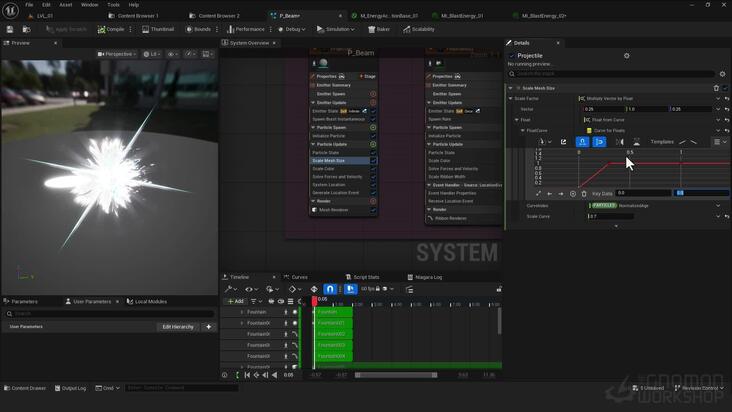732x412 pixels.
Task: Switch to the Local Modules tab
Action: pos(147,301)
